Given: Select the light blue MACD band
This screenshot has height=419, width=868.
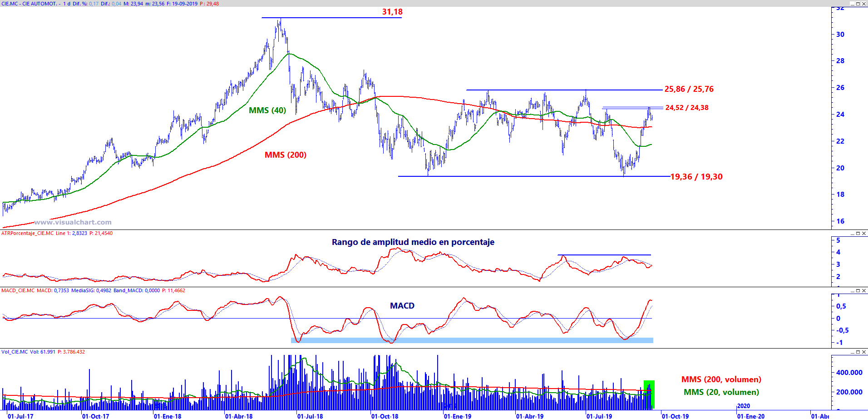Looking at the screenshot, I should click(x=472, y=340).
